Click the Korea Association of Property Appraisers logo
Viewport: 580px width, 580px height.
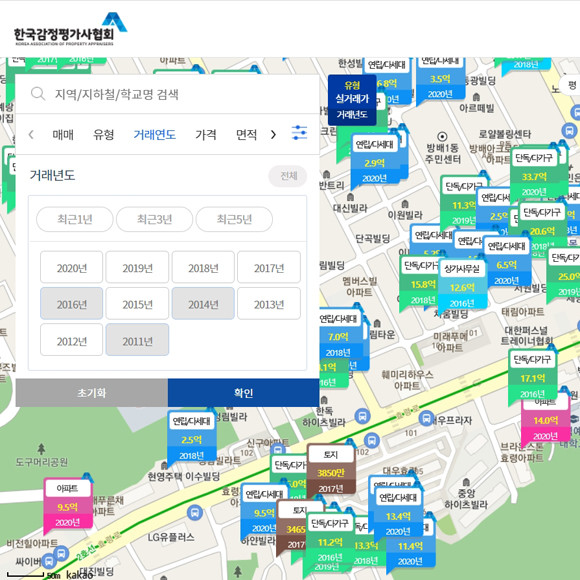point(71,29)
